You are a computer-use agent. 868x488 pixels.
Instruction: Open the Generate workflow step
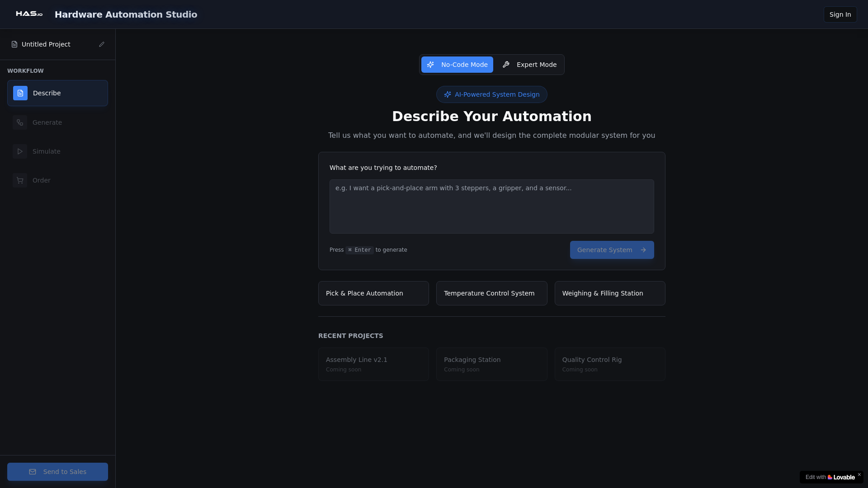click(47, 122)
